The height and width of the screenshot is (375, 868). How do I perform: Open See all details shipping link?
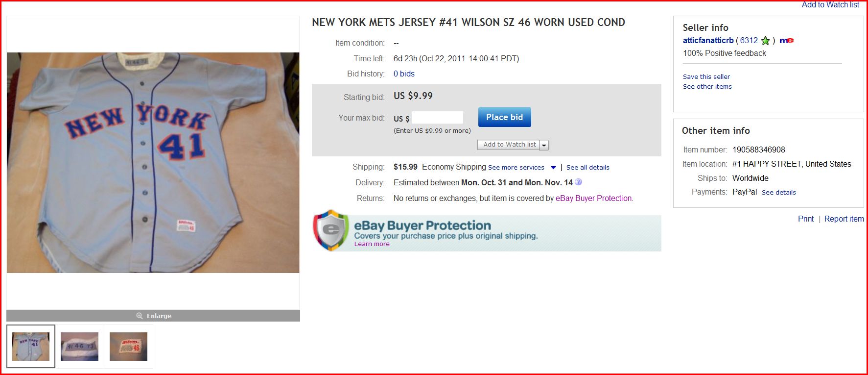[587, 167]
